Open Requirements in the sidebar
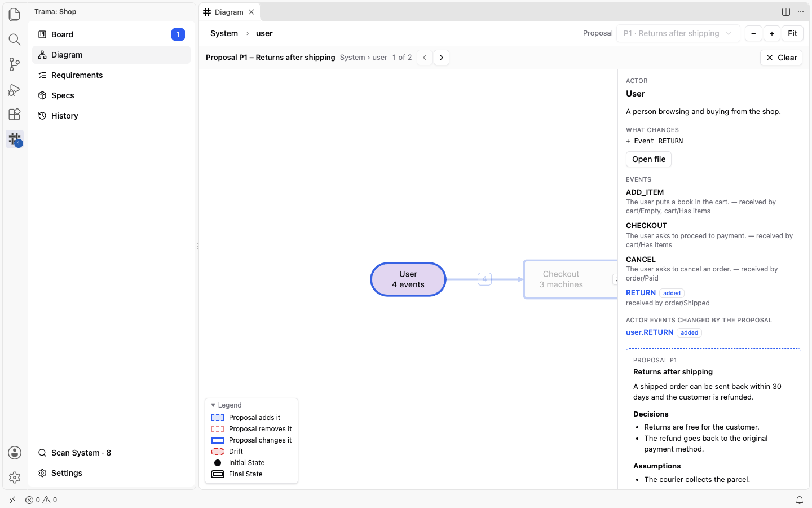812x508 pixels. pos(112,75)
